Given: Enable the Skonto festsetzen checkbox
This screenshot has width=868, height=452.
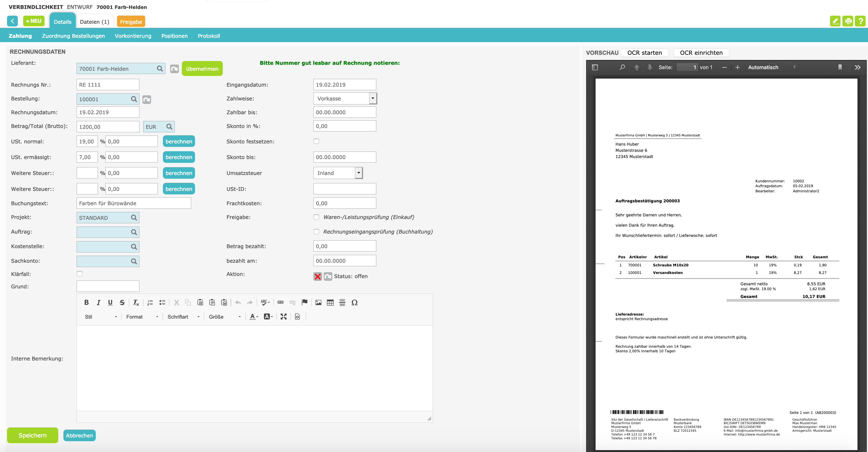Looking at the screenshot, I should (316, 141).
